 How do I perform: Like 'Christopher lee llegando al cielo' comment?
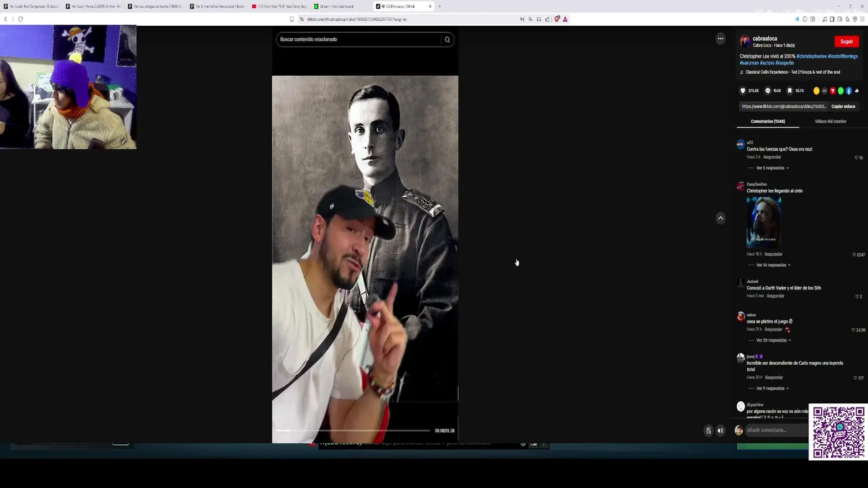click(x=854, y=255)
